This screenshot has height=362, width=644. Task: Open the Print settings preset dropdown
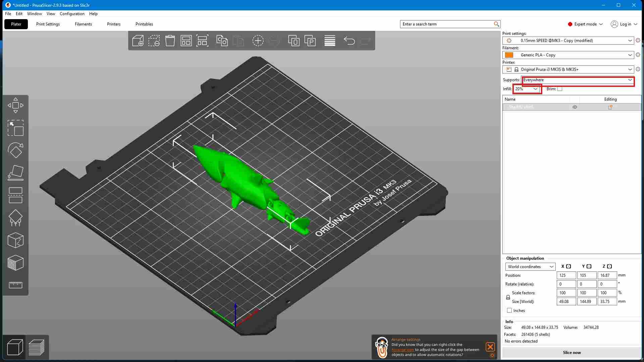(x=568, y=41)
